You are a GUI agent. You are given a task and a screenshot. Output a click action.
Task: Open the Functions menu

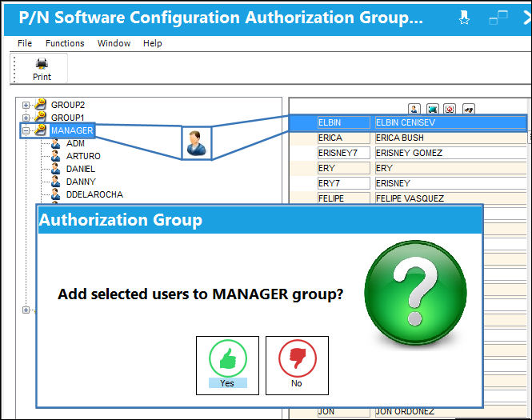[x=65, y=43]
